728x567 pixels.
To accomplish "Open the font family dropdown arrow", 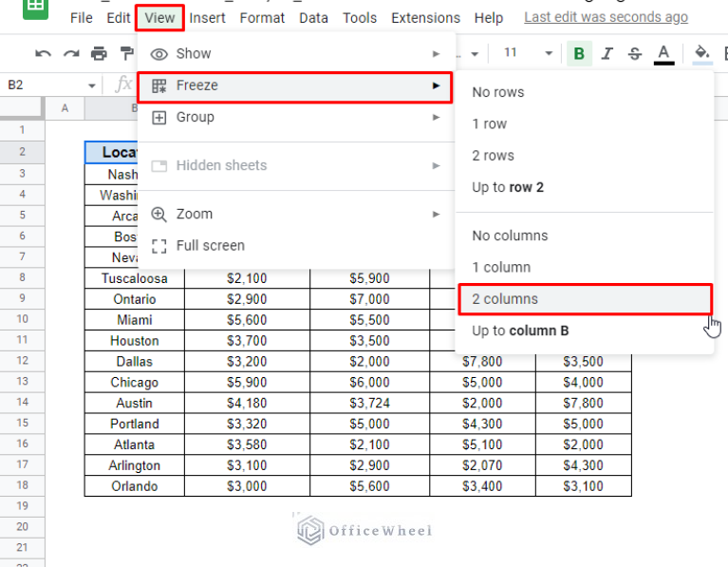I will pyautogui.click(x=475, y=54).
